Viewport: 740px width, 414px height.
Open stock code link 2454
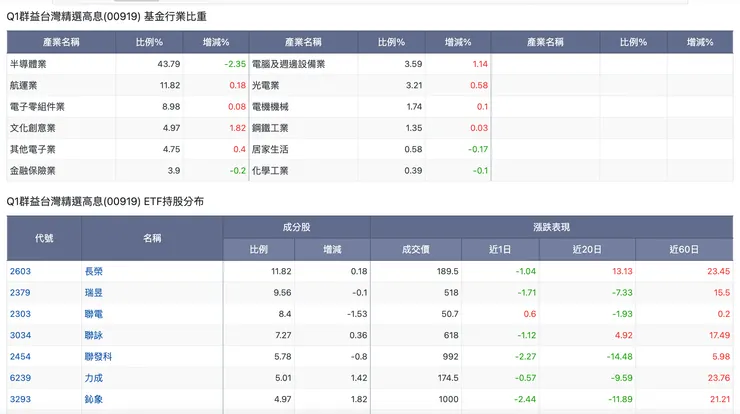coord(20,356)
